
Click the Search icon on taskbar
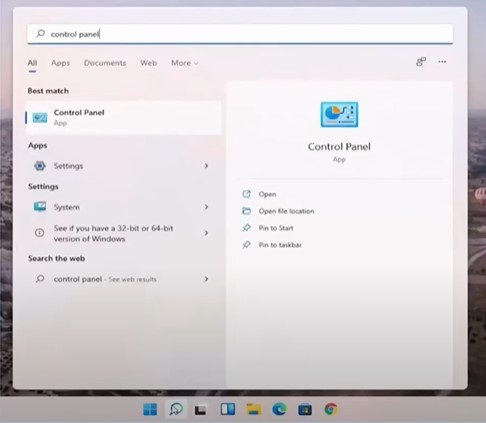[176, 409]
